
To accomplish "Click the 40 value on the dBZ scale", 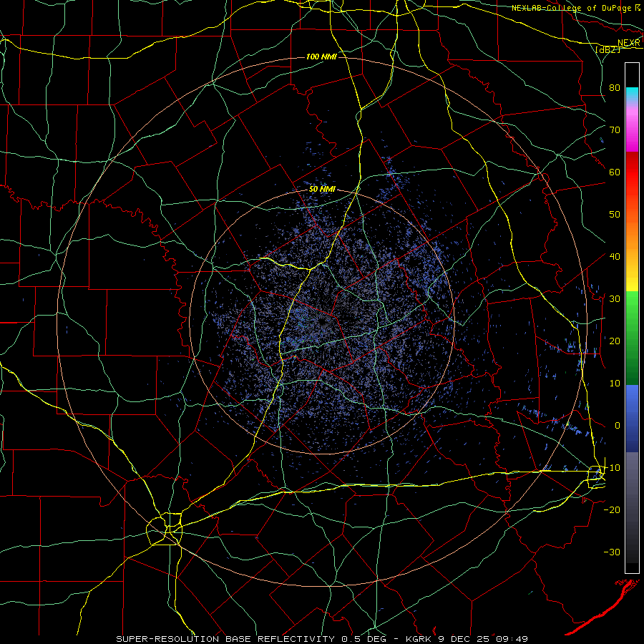I will coord(615,257).
